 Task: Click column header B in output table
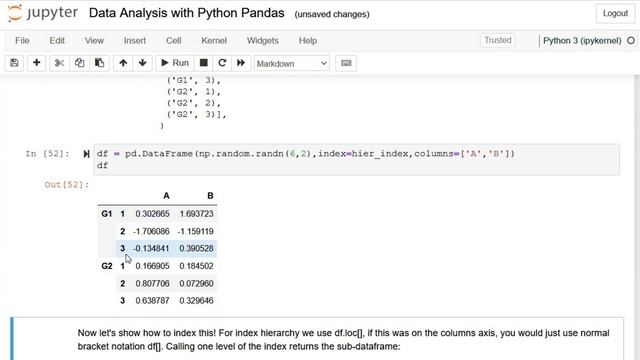210,196
